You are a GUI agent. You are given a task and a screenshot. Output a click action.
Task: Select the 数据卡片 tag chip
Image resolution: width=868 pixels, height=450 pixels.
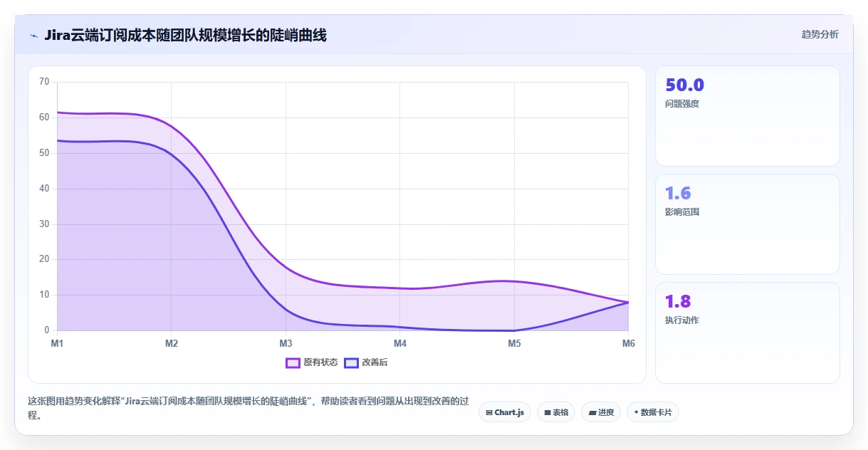point(652,412)
